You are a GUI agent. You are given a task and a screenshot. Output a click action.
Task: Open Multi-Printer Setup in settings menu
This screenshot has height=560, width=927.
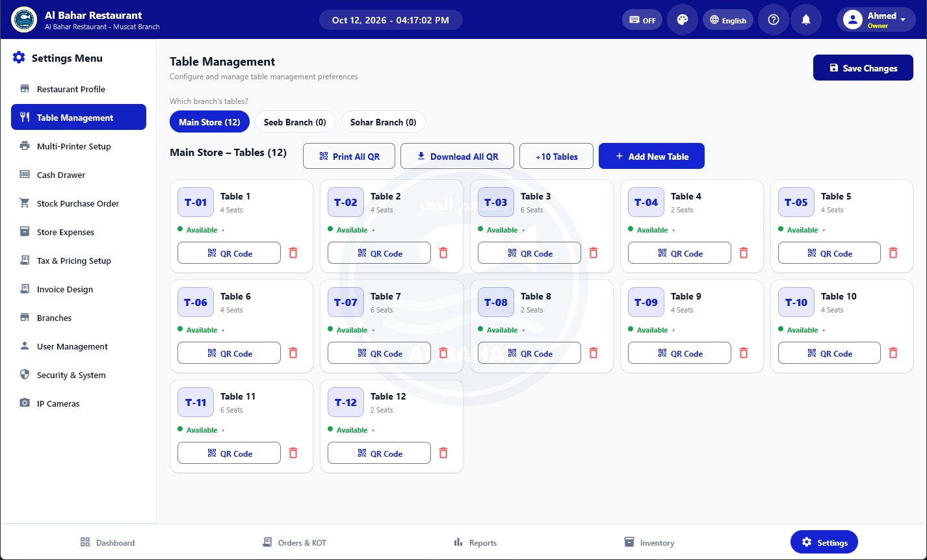(79, 146)
